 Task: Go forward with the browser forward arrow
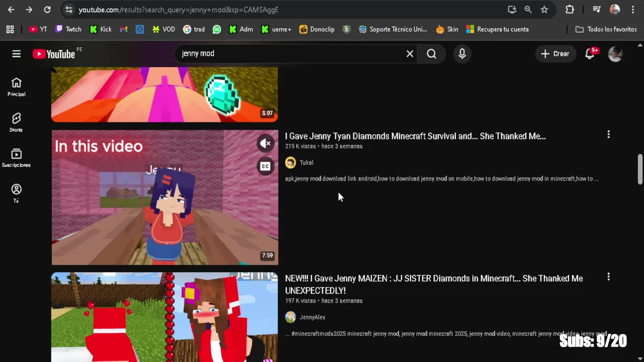pos(29,10)
